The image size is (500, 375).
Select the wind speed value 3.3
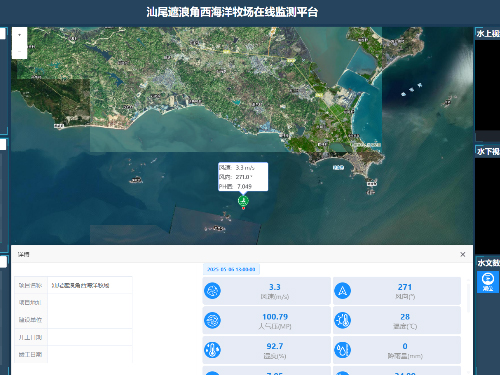point(275,287)
